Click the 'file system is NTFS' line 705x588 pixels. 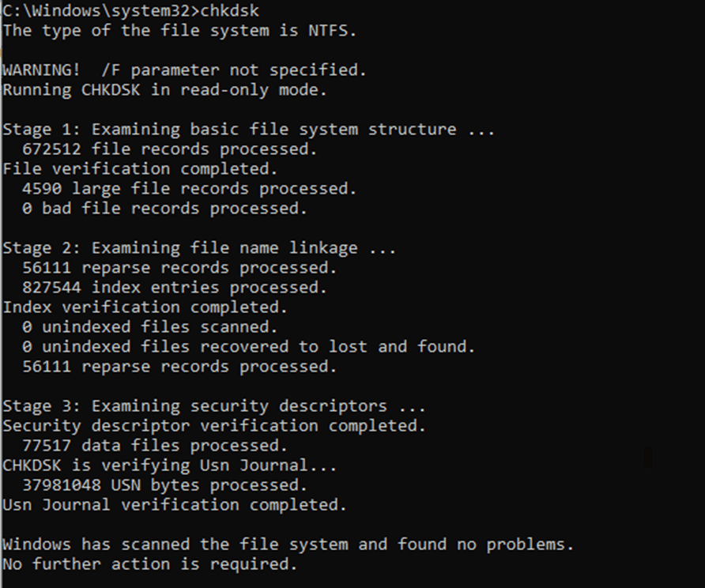179,31
